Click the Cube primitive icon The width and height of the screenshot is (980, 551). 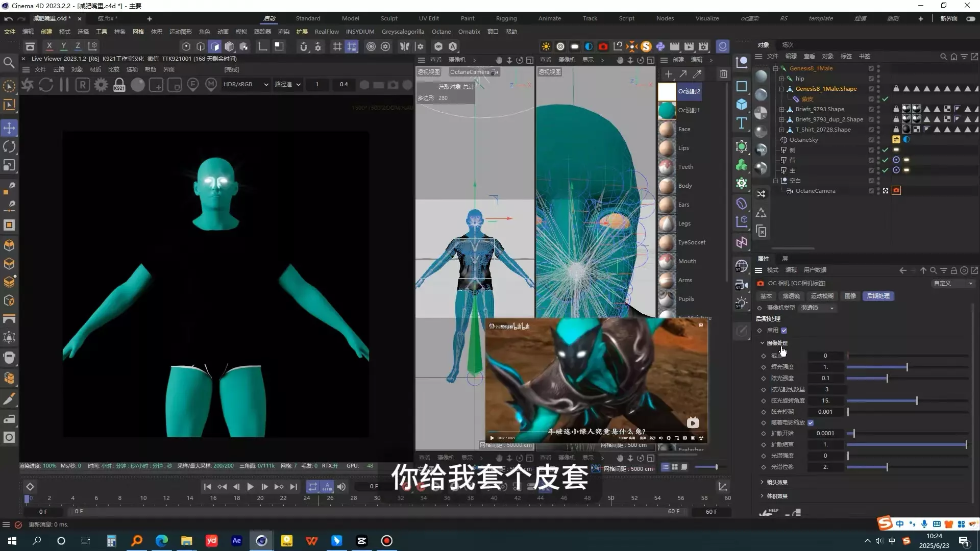tap(742, 105)
